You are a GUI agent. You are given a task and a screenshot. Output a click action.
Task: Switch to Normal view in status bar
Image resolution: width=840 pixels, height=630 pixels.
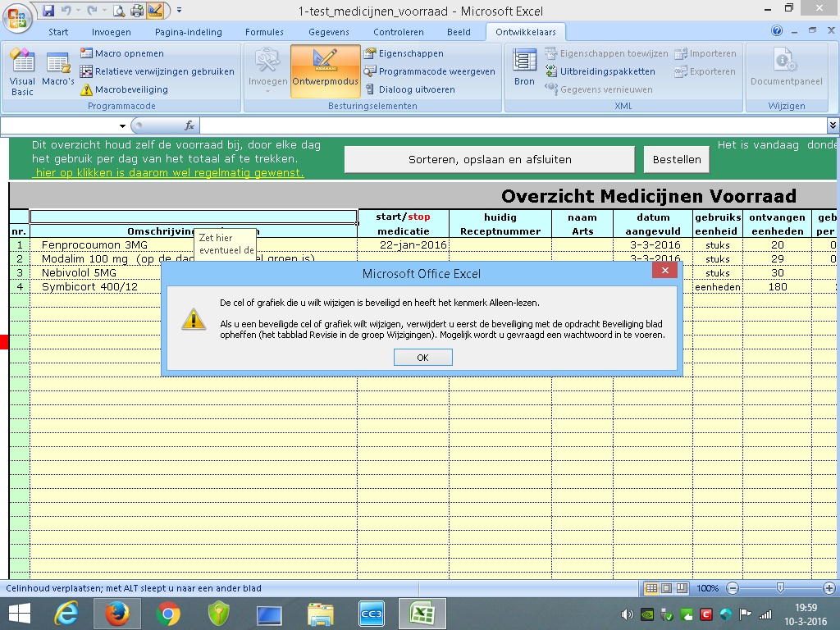point(651,588)
